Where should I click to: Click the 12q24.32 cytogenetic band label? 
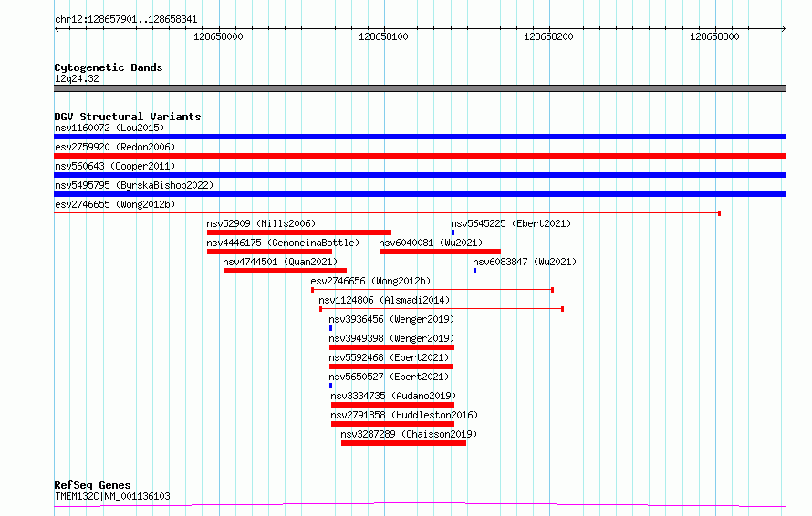coord(77,78)
